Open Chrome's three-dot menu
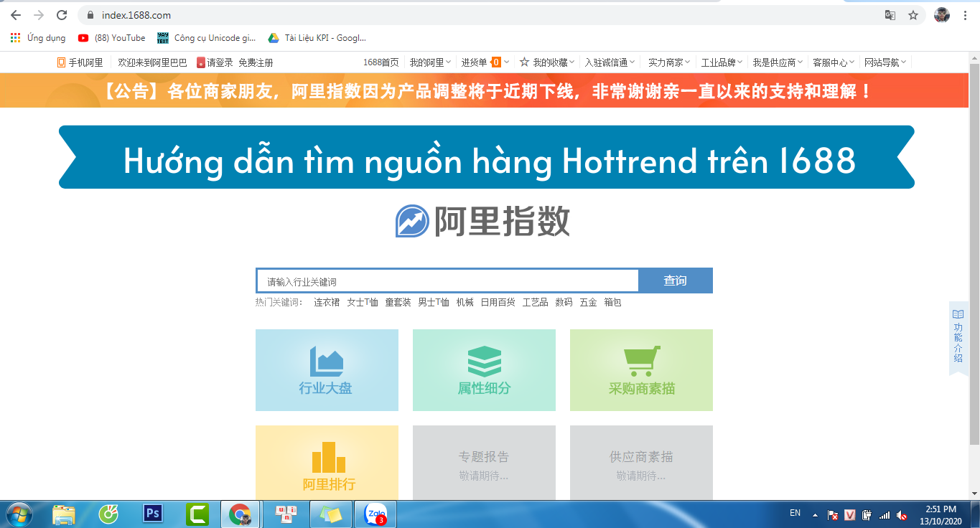 point(965,15)
